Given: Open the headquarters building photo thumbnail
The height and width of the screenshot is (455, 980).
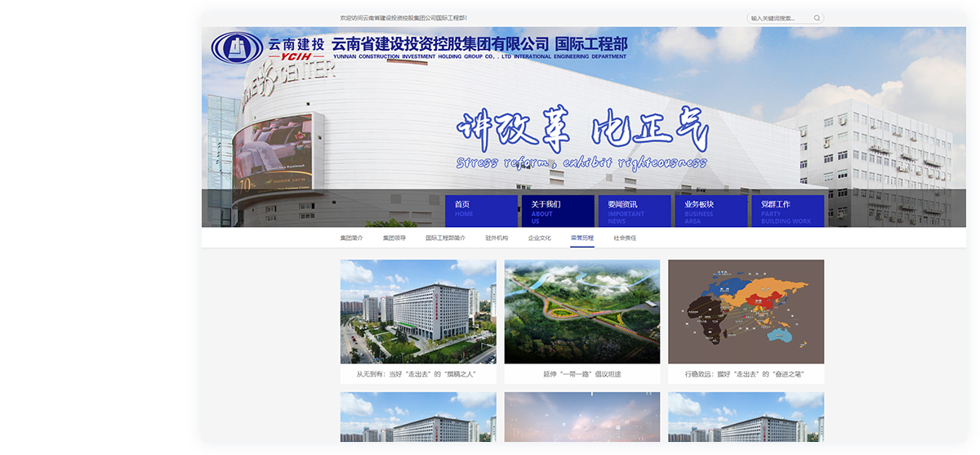Looking at the screenshot, I should (418, 311).
